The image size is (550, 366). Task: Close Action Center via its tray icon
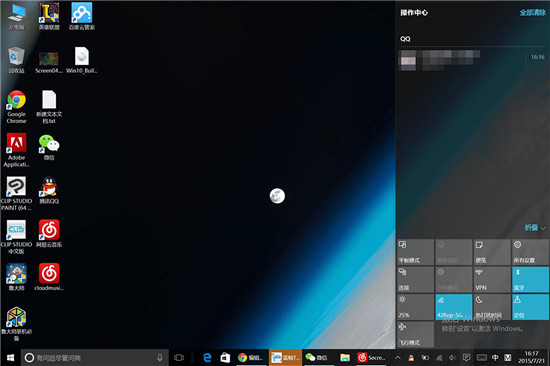466,358
